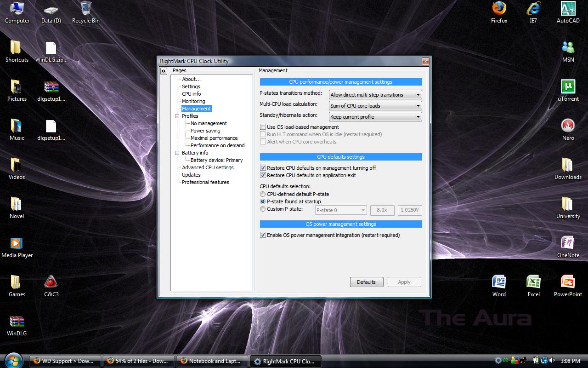Switch to WD Support taskbar window
The height and width of the screenshot is (368, 588).
[x=65, y=361]
